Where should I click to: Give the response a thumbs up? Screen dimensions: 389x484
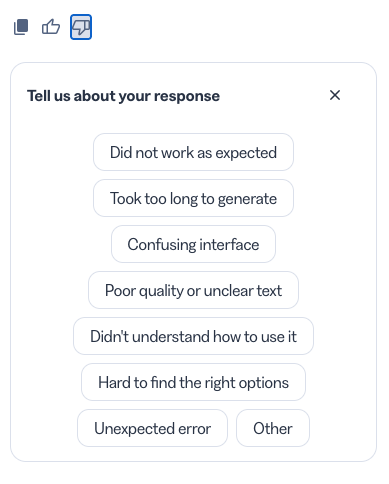pos(51,27)
